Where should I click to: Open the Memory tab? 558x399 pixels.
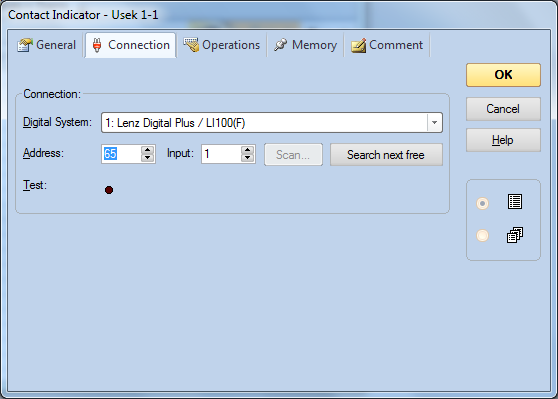pos(305,45)
